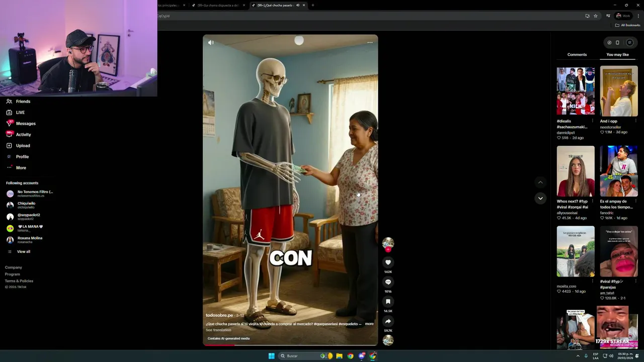Bookmark this page with star icon
644x362 pixels.
click(596, 16)
